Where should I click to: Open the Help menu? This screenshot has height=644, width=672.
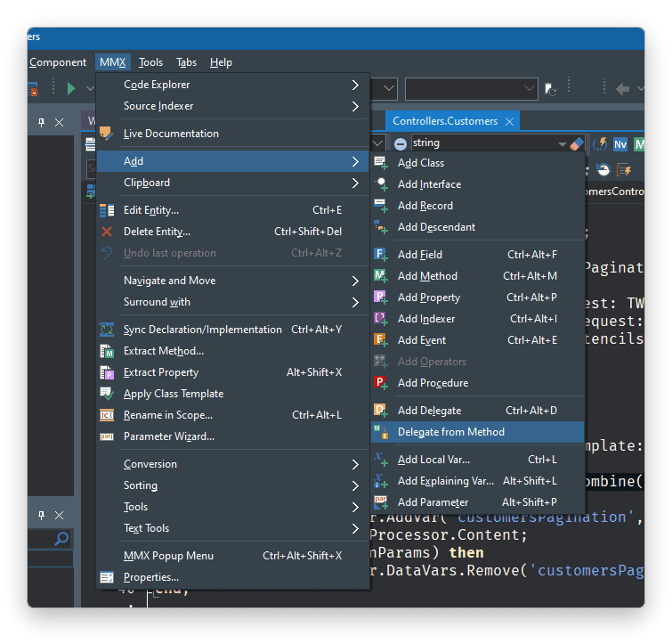click(x=221, y=62)
